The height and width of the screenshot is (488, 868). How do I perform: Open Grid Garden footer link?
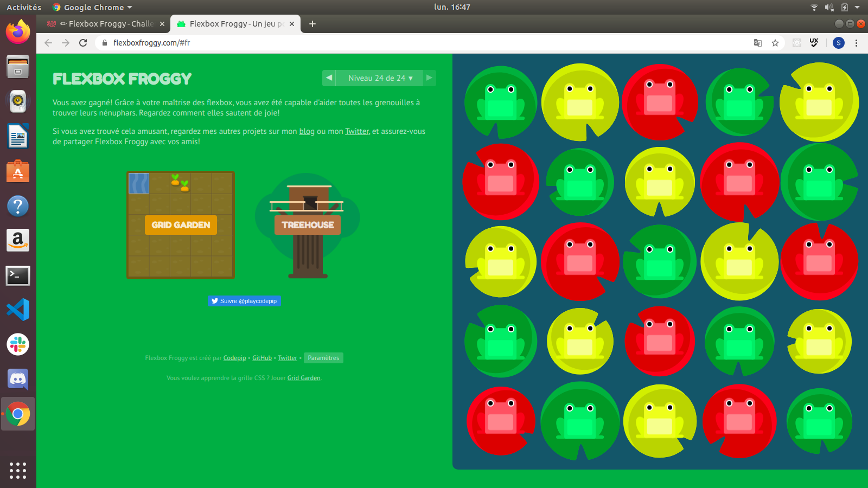(304, 378)
